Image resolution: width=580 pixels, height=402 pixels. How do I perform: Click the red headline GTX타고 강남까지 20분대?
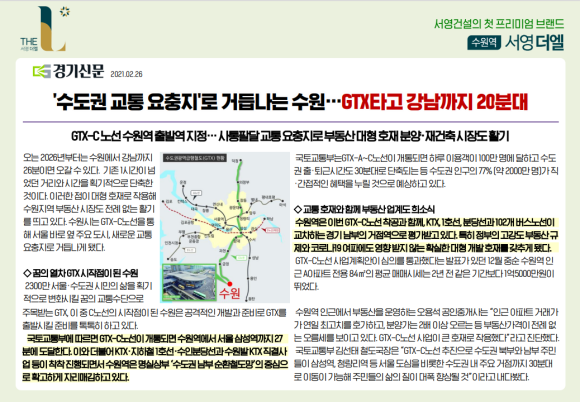coord(434,102)
